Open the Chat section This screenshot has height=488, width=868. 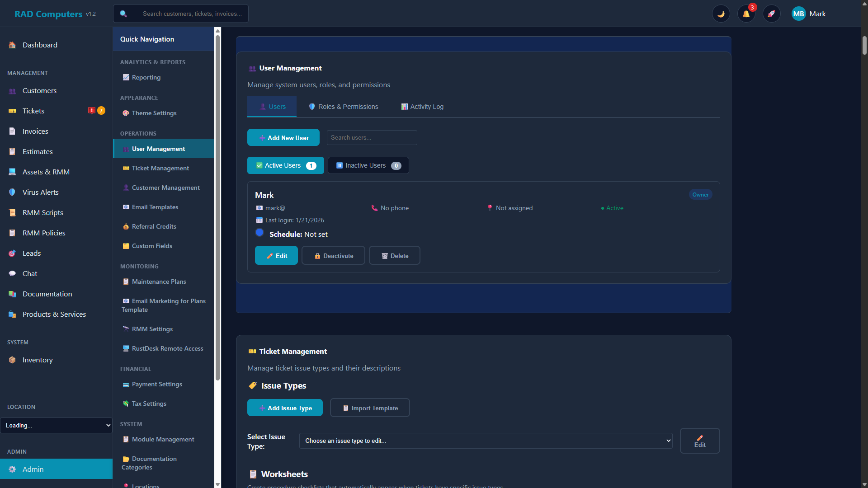point(29,273)
